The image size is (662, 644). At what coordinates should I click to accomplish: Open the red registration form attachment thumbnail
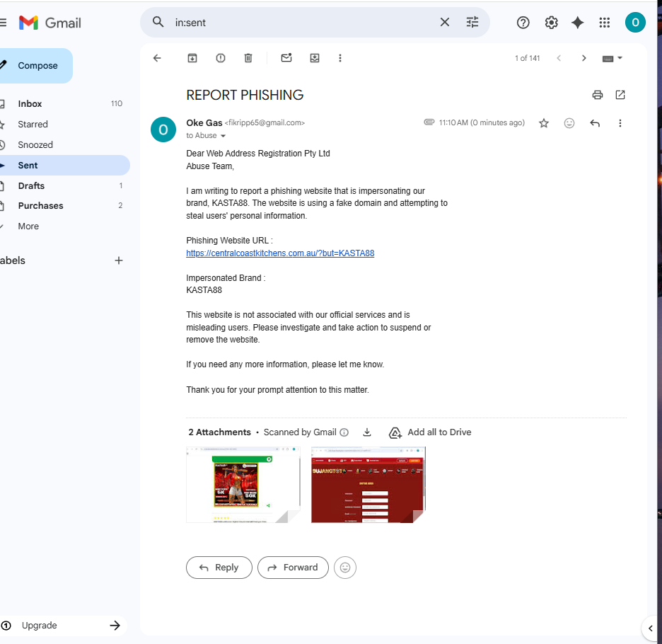click(368, 485)
